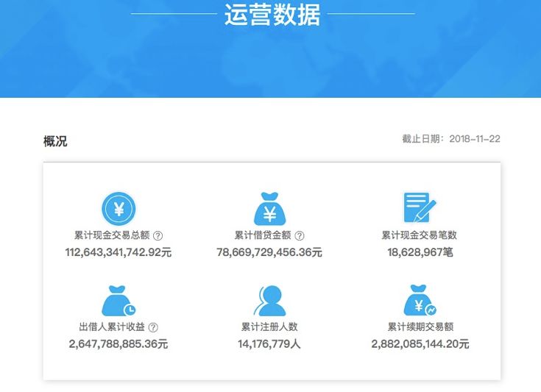This screenshot has width=541, height=392.
Task: Click the 累计注册人数 label
Action: tap(269, 327)
